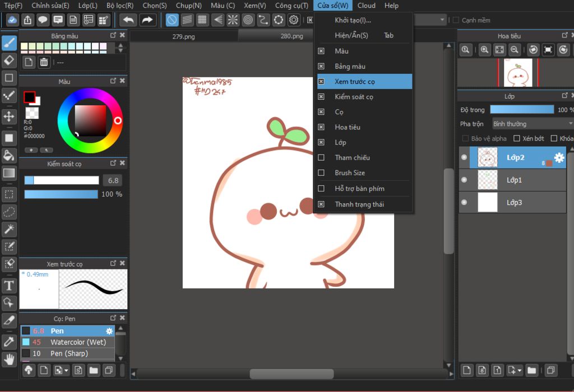Viewport: 574px width, 392px height.
Task: Pick the Hand pan tool
Action: point(9,359)
